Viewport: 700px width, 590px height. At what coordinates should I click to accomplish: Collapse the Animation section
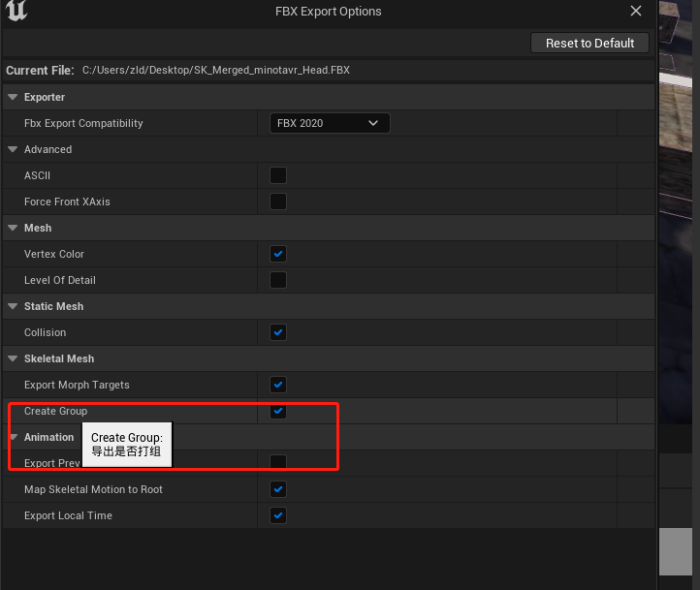(x=14, y=437)
